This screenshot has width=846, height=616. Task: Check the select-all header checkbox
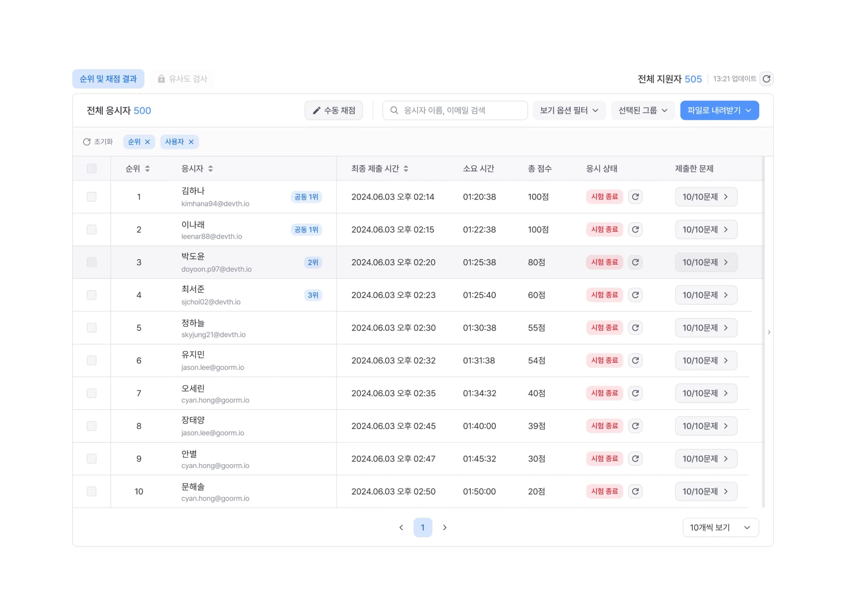[x=92, y=169]
